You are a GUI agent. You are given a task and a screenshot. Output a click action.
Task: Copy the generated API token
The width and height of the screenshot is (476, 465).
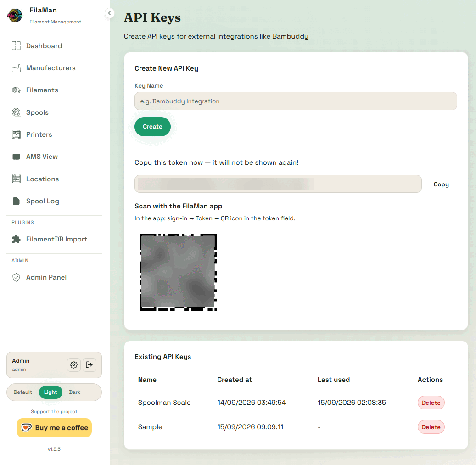(x=441, y=184)
